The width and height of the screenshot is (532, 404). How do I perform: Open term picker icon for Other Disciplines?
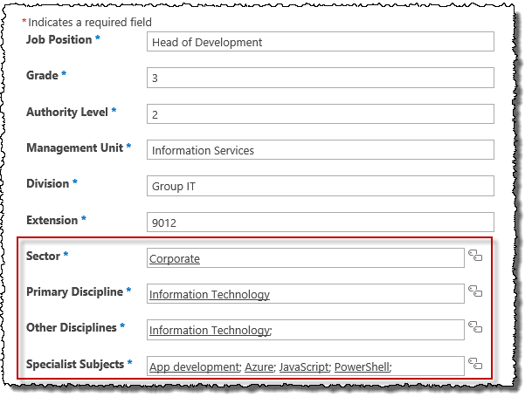(475, 327)
